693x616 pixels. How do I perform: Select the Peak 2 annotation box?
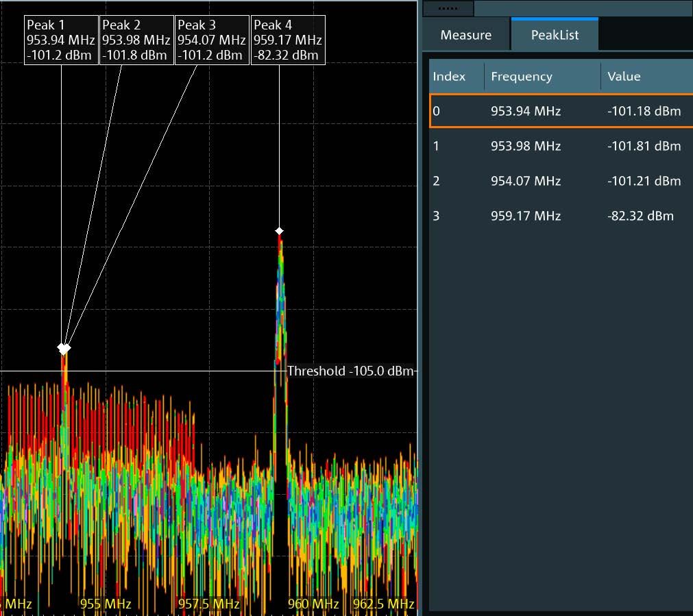136,40
